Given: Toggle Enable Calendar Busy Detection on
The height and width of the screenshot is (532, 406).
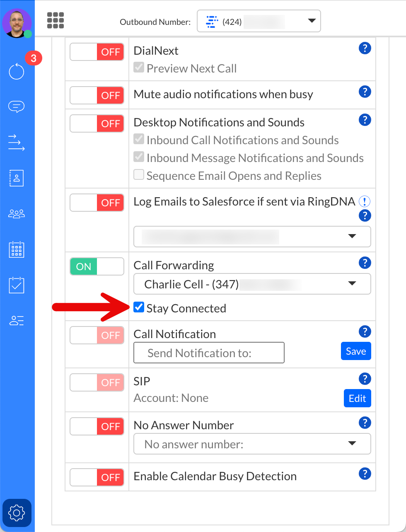Looking at the screenshot, I should click(x=97, y=477).
